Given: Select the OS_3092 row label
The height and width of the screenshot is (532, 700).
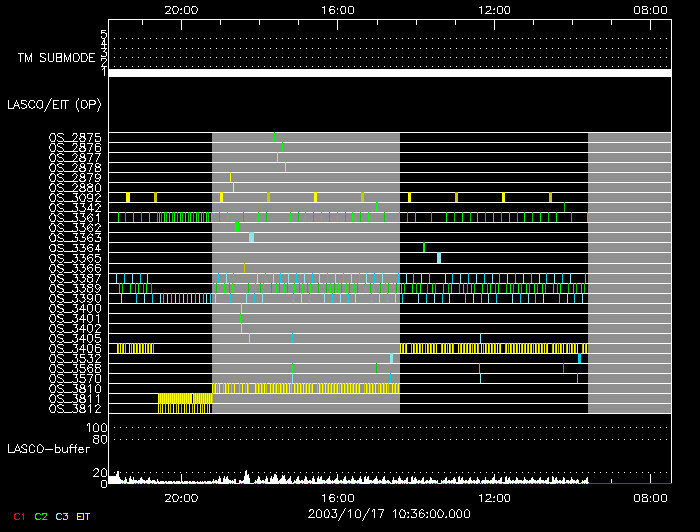Looking at the screenshot, I should (75, 198).
